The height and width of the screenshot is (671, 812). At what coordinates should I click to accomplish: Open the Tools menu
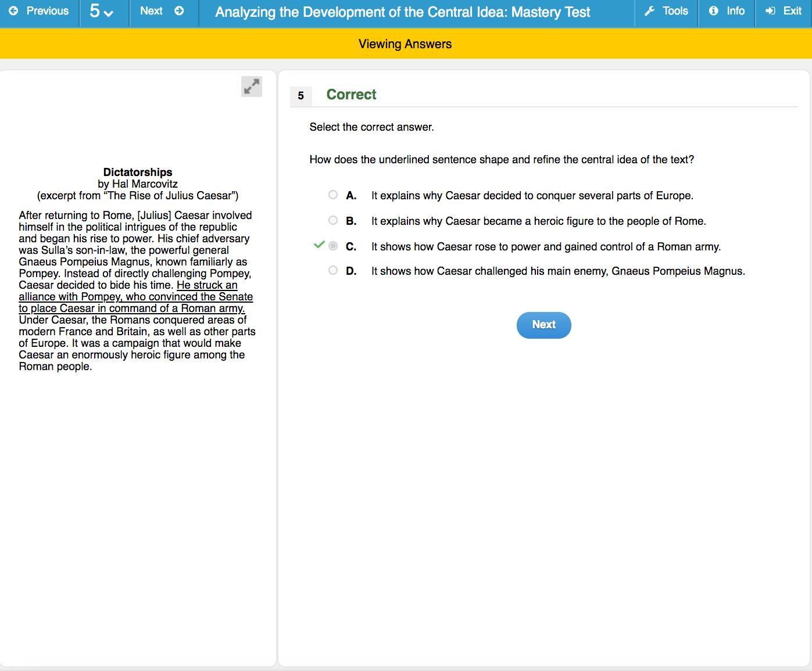[x=666, y=12]
